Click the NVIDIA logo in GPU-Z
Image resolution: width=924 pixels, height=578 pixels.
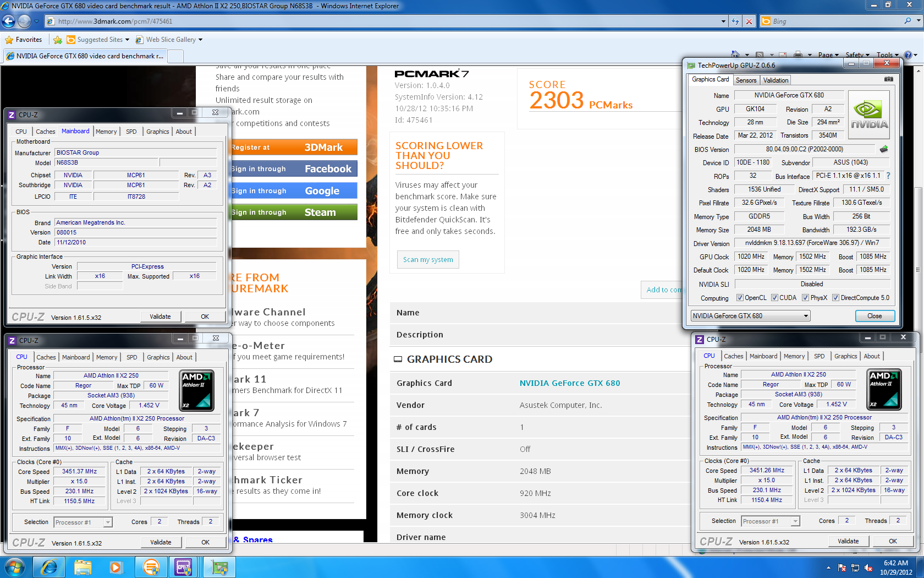[869, 115]
